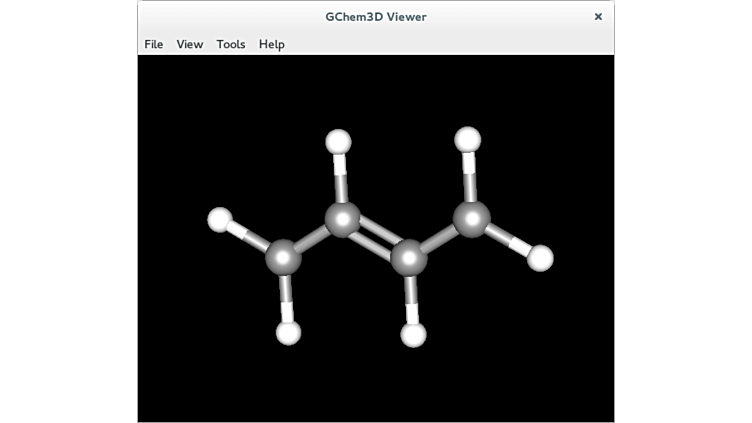Click the GChem3D Viewer title bar text

(375, 16)
